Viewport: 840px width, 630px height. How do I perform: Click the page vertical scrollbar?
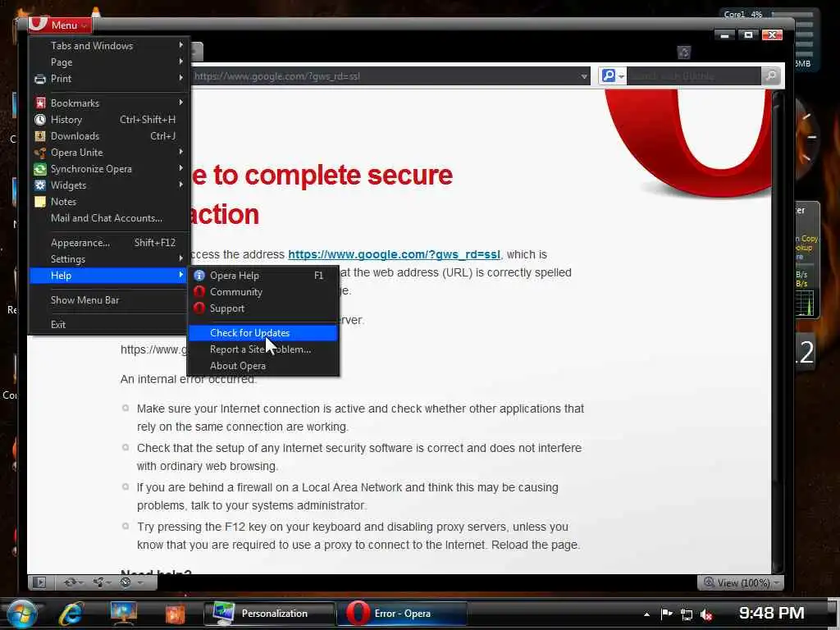(778, 332)
